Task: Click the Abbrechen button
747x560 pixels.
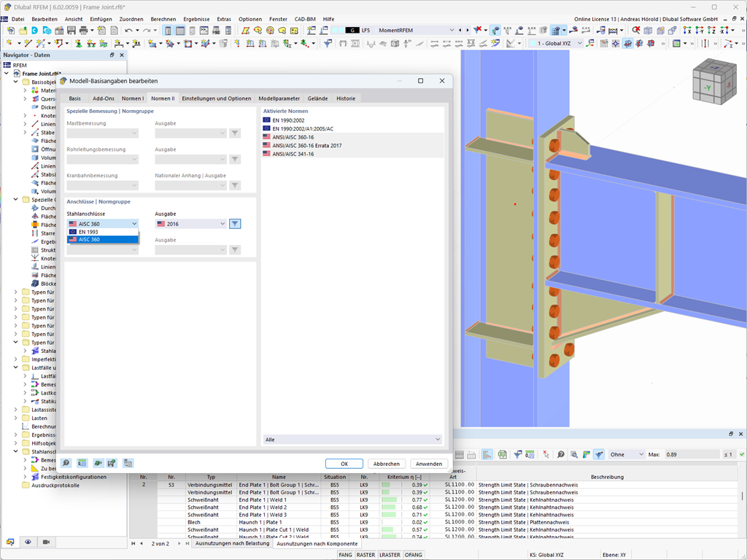Action: (387, 464)
